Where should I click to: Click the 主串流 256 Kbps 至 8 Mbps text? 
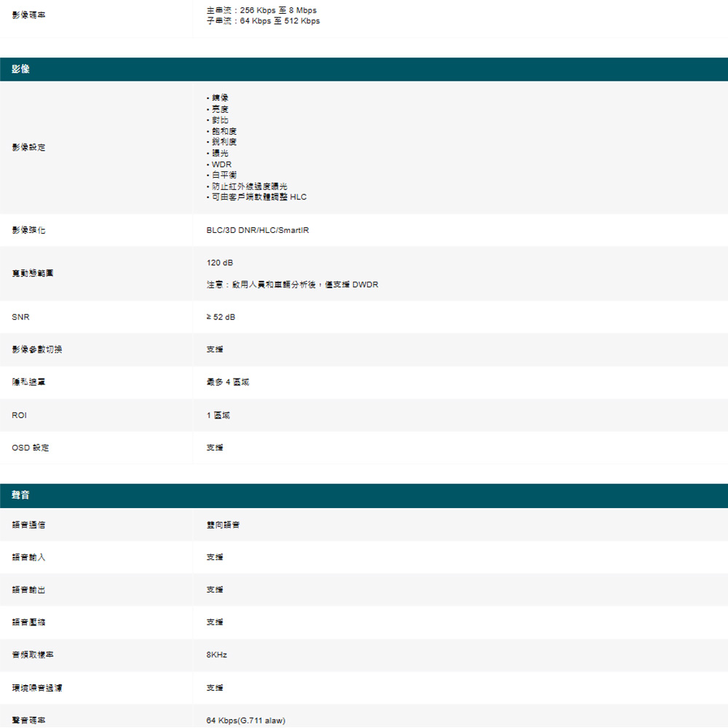point(261,10)
